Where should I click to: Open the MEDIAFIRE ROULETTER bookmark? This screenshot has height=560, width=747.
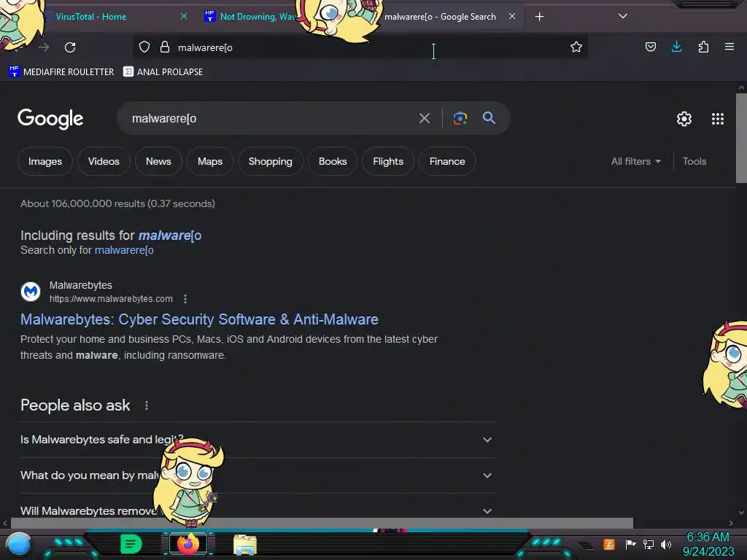coord(61,72)
